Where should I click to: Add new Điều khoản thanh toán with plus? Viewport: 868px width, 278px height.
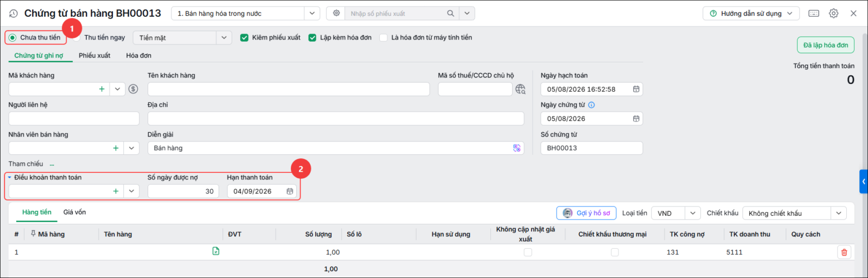pos(116,191)
